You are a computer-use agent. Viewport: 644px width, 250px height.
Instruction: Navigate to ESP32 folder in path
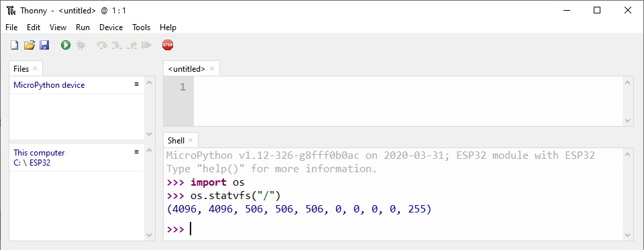40,163
